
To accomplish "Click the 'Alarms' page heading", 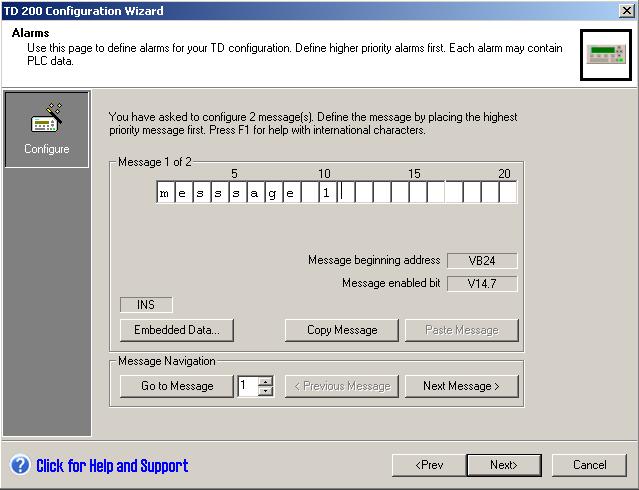I will pyautogui.click(x=31, y=33).
